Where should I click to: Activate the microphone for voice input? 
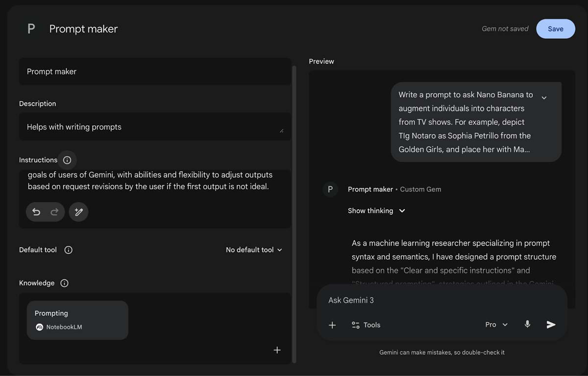[527, 324]
